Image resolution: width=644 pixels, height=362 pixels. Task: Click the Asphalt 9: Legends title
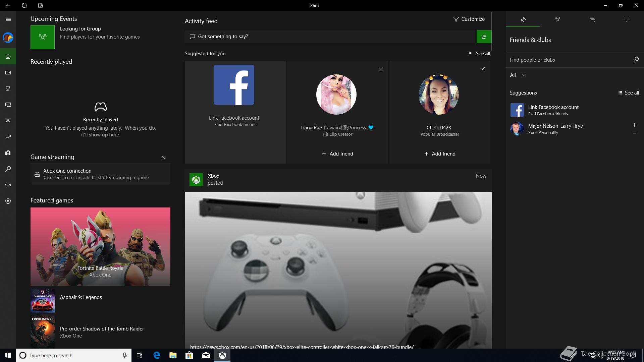(81, 297)
